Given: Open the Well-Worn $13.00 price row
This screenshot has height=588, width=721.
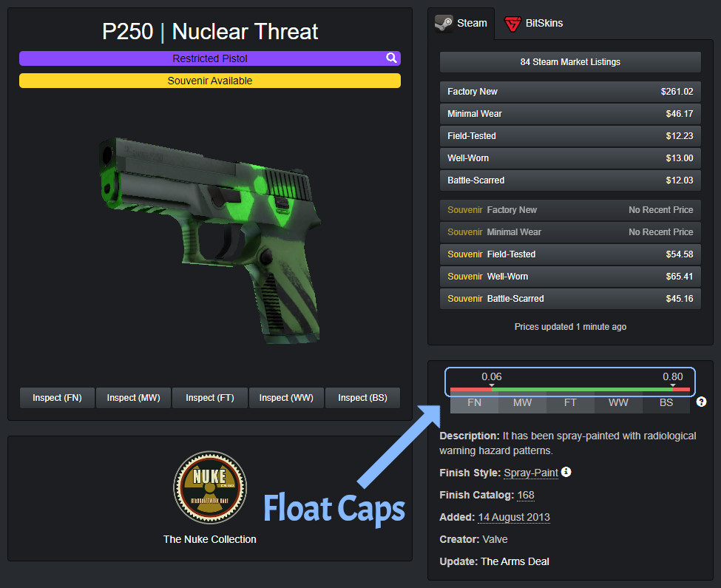Looking at the screenshot, I should point(570,158).
